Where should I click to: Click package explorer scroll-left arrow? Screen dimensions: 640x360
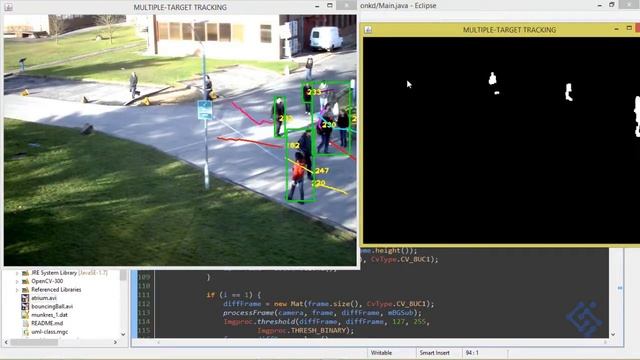click(6, 342)
